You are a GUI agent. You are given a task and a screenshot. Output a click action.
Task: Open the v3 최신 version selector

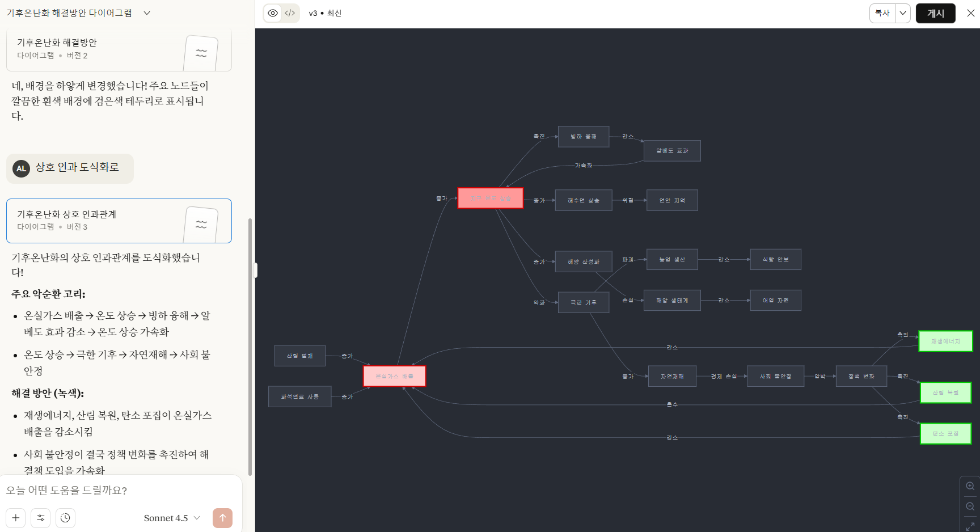325,13
